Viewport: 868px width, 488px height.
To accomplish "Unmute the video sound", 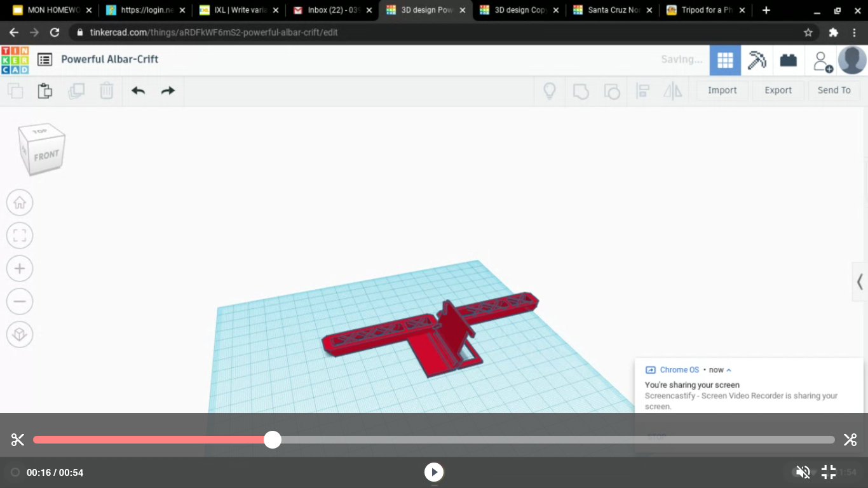I will [x=803, y=472].
